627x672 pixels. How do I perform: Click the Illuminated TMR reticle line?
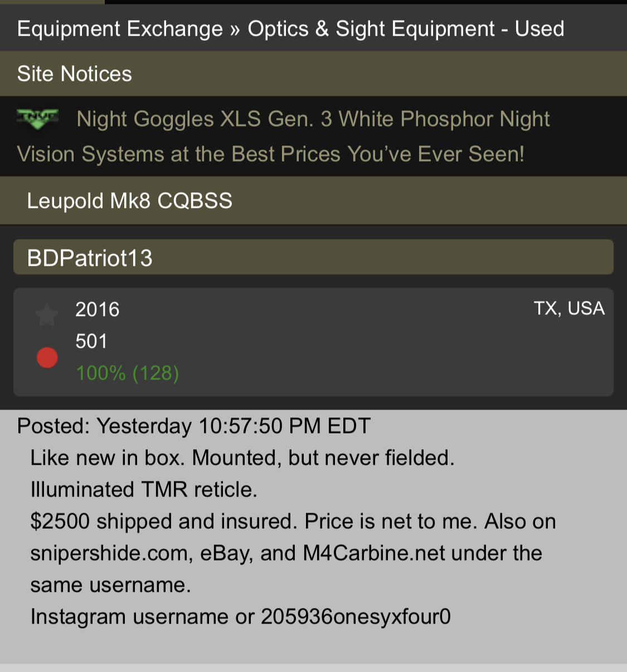pyautogui.click(x=144, y=490)
